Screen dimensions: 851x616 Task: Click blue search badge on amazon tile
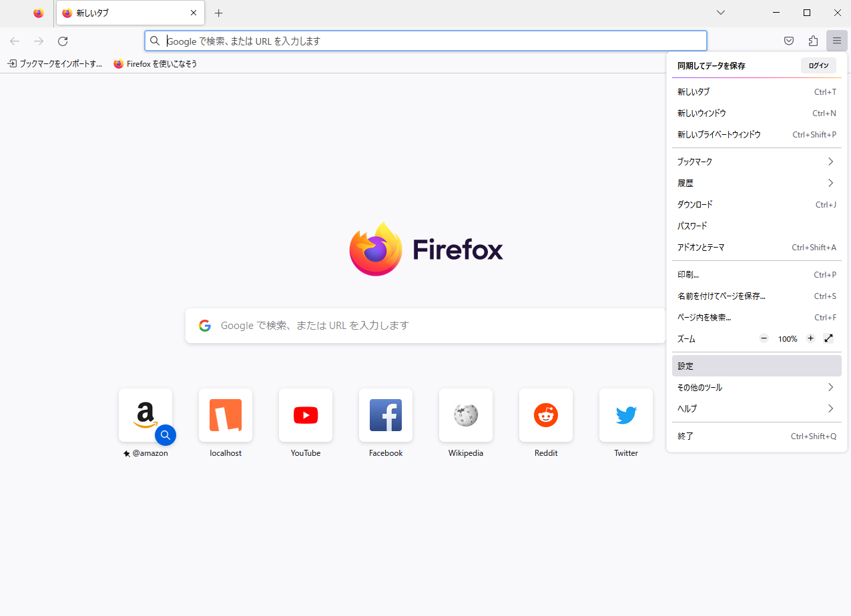click(166, 435)
